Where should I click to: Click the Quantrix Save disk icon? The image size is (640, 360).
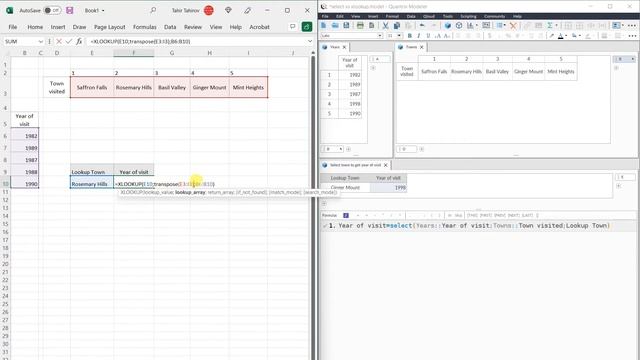346,25
